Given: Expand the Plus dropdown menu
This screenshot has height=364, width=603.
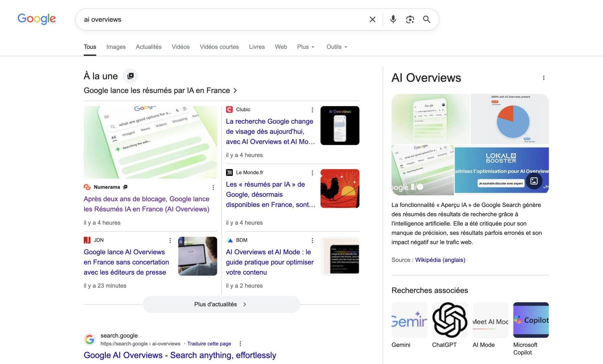Looking at the screenshot, I should point(306,47).
